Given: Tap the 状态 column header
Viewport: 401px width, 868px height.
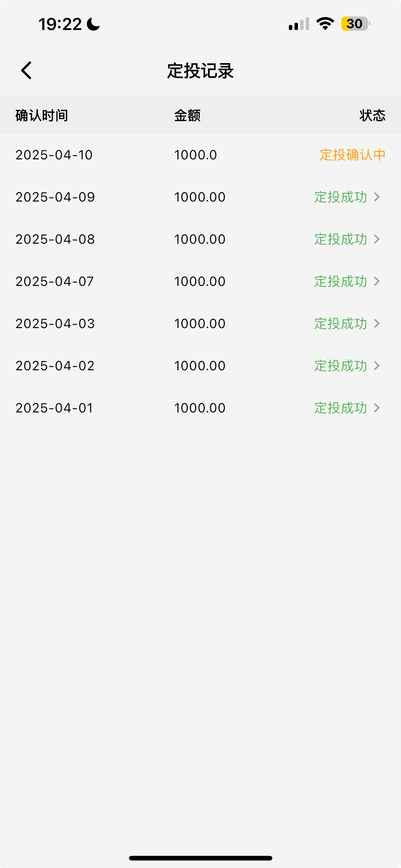Looking at the screenshot, I should [x=372, y=116].
